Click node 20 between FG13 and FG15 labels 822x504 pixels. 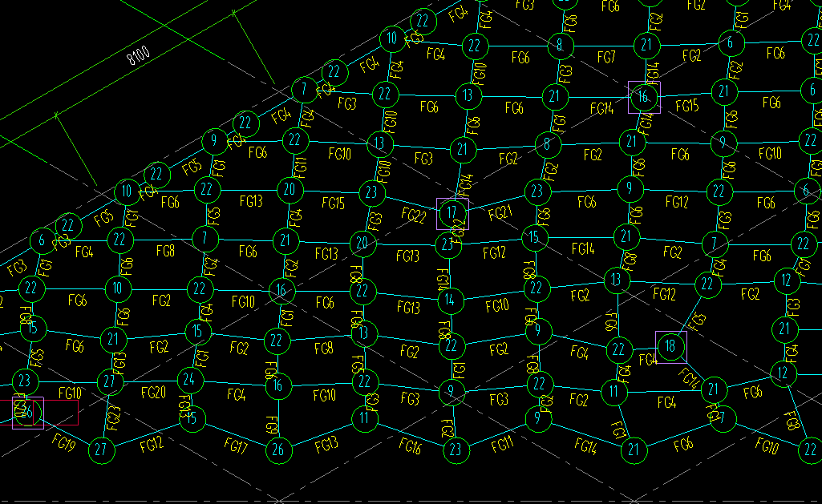click(290, 190)
